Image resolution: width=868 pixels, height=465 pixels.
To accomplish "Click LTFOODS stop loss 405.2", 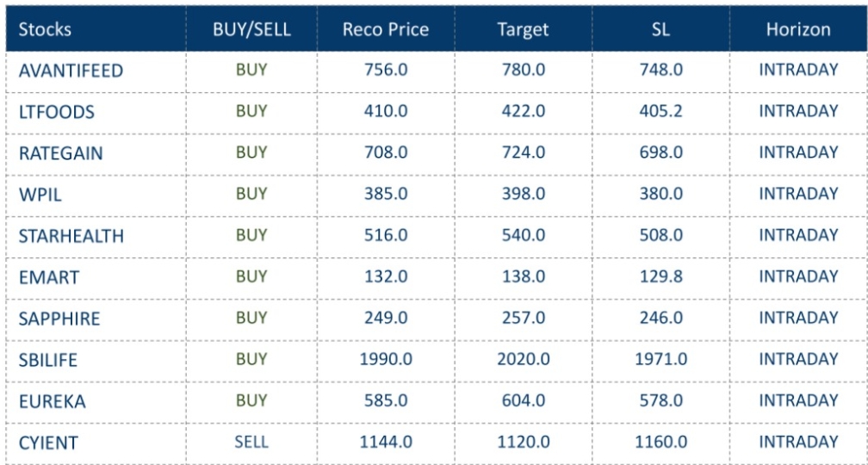I will click(x=660, y=111).
